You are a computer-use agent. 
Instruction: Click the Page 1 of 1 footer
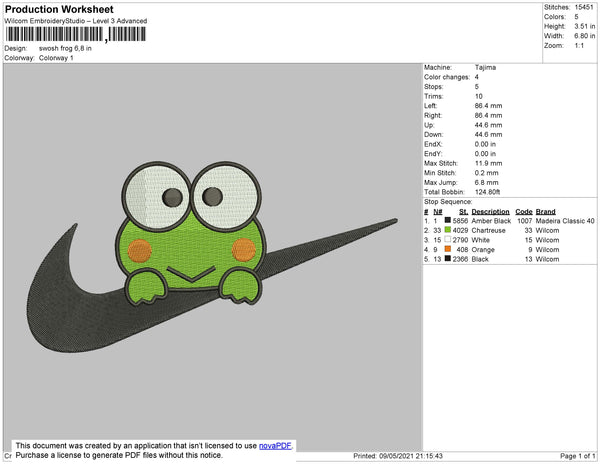pyautogui.click(x=577, y=456)
